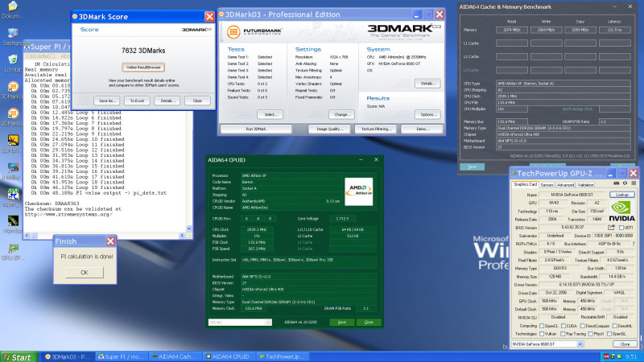
Task: Open the Windows Start menu
Action: point(19,357)
